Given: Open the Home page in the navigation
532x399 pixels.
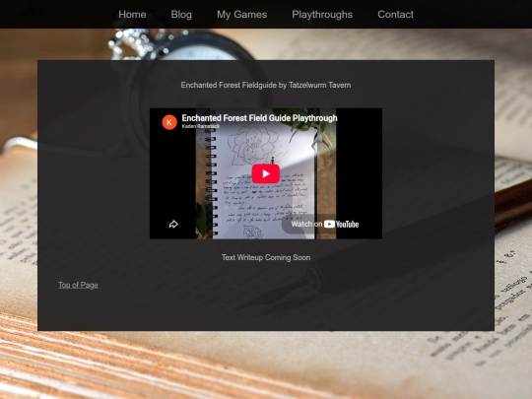Looking at the screenshot, I should pyautogui.click(x=132, y=14).
